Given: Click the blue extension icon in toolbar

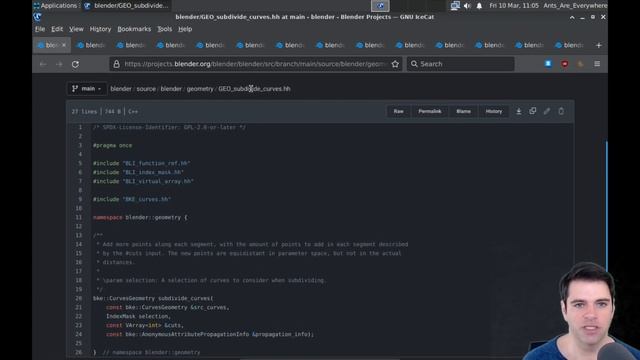Looking at the screenshot, I should pyautogui.click(x=548, y=64).
